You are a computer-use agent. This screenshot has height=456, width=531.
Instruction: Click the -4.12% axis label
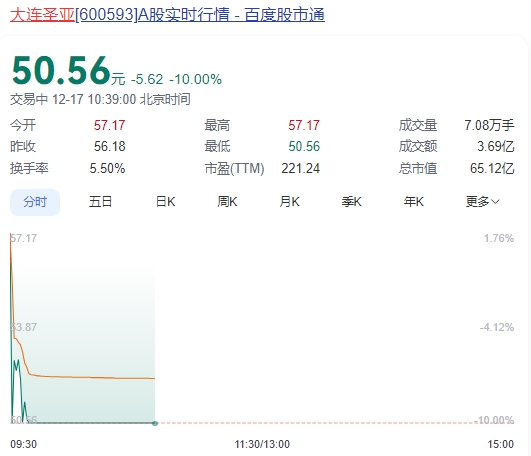(x=497, y=327)
